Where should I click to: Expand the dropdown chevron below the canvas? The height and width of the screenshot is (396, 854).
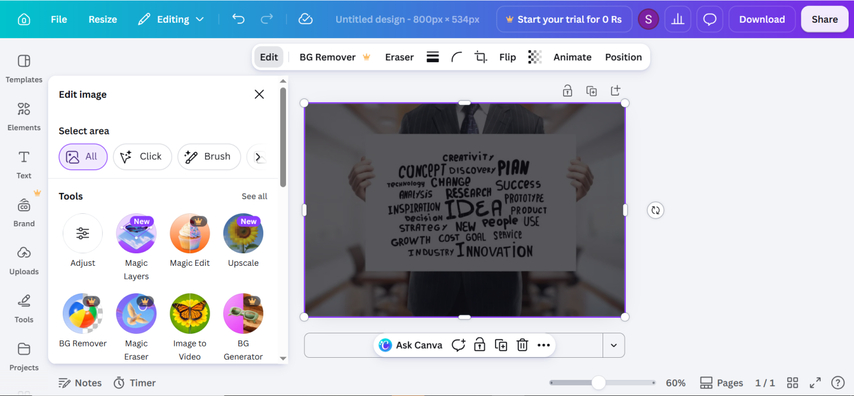(614, 345)
